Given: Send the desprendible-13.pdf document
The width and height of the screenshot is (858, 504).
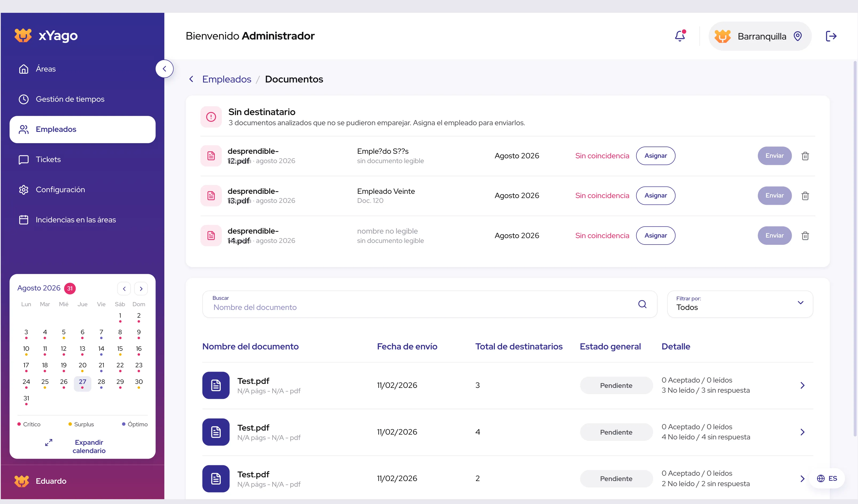Looking at the screenshot, I should [774, 196].
